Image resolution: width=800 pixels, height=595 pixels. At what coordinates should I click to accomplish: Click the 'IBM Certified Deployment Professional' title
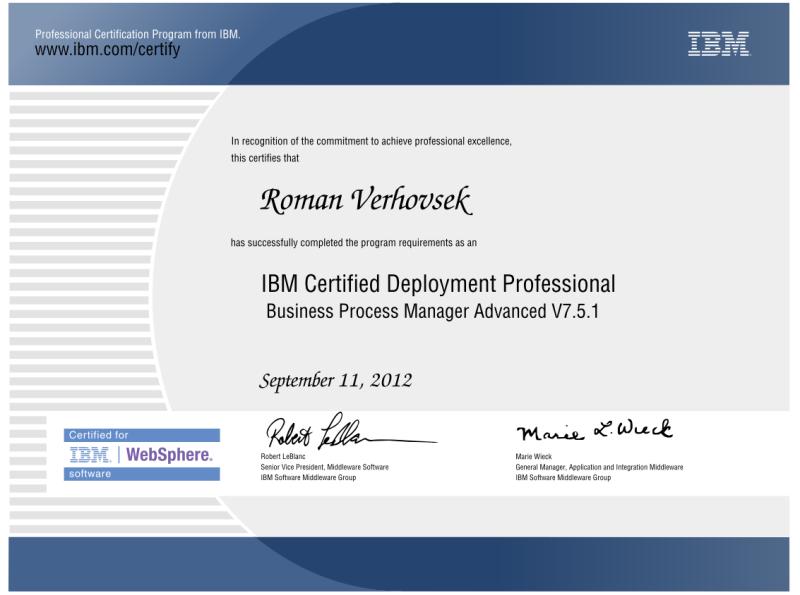coord(438,283)
